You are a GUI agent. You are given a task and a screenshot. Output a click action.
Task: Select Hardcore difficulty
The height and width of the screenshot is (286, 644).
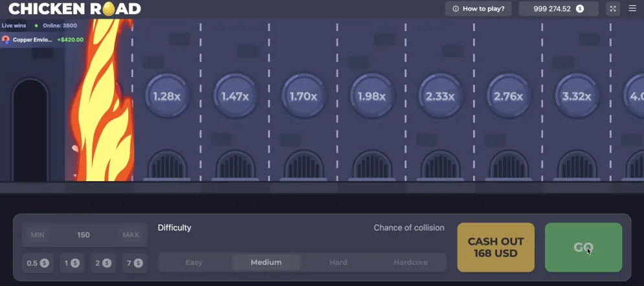[x=411, y=262]
